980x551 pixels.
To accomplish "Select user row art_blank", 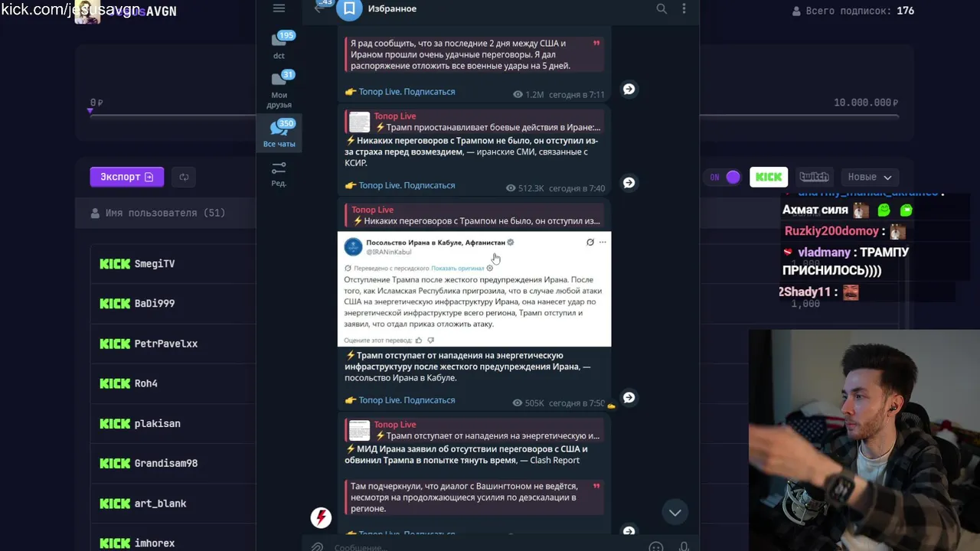I will pyautogui.click(x=173, y=503).
